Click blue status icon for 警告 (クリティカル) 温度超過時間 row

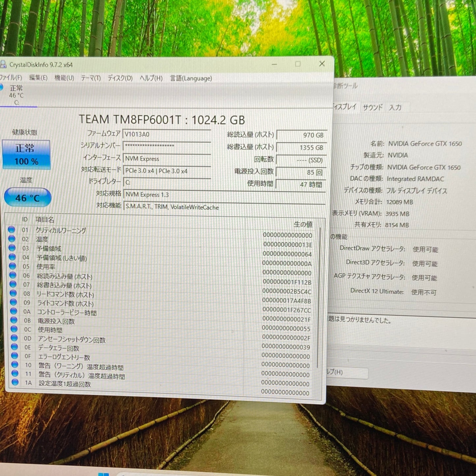click(15, 373)
